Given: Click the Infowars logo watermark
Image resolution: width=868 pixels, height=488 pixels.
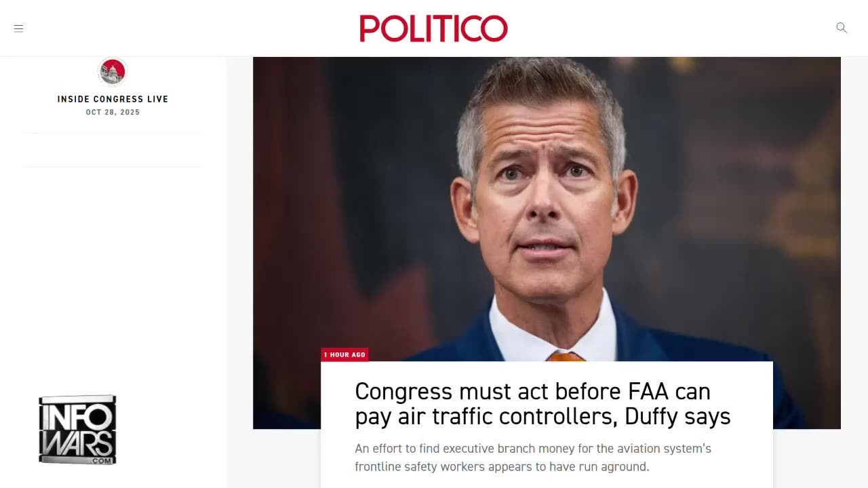Looking at the screenshot, I should point(77,430).
